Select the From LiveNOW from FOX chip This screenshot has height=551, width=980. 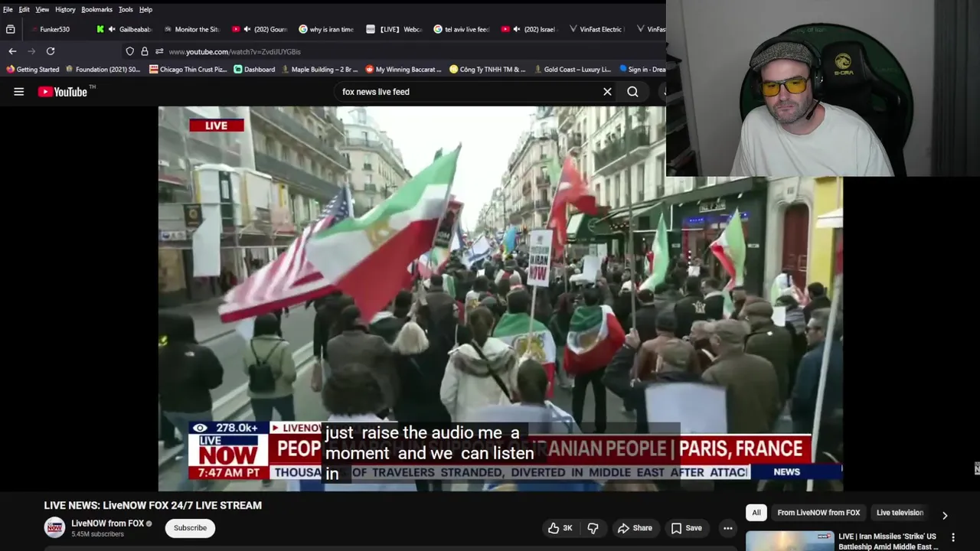(x=818, y=513)
